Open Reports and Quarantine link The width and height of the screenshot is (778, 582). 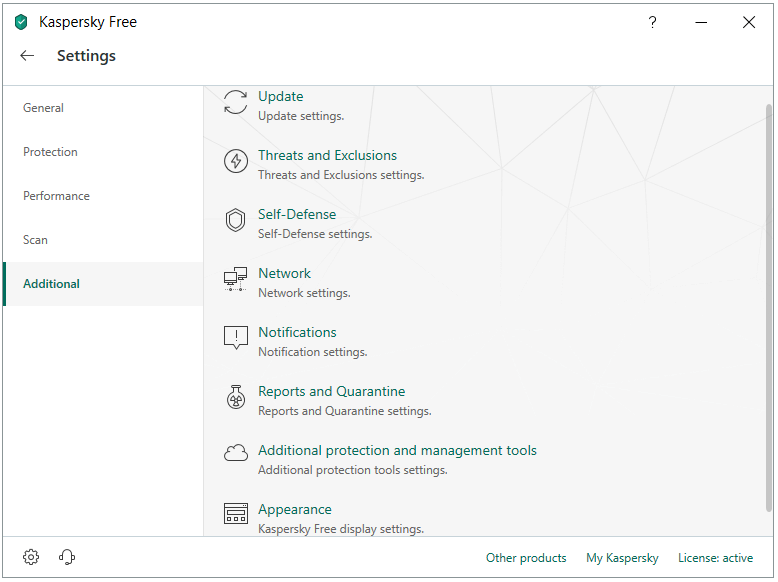pos(331,391)
